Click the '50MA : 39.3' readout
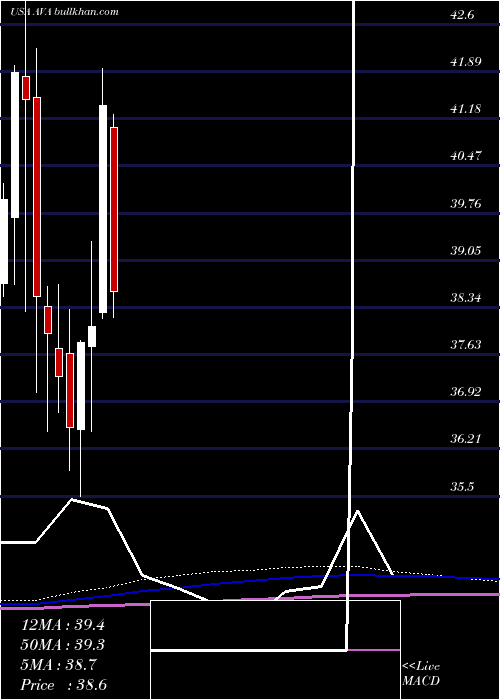The image size is (500, 700). pos(63,645)
